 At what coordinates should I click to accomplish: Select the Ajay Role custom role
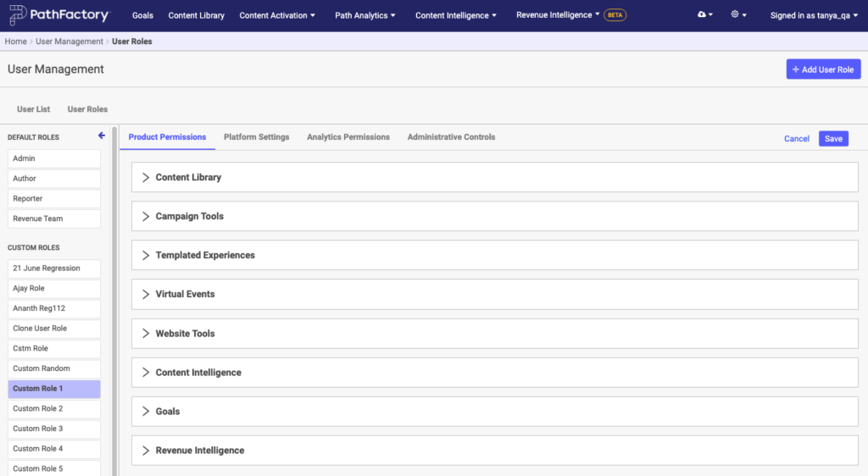[54, 288]
